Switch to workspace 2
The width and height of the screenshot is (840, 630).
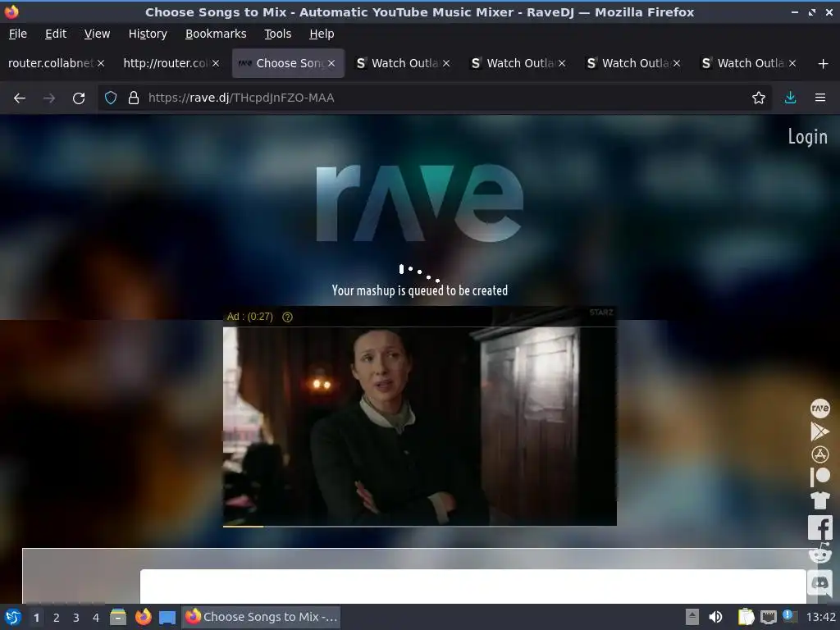point(57,618)
